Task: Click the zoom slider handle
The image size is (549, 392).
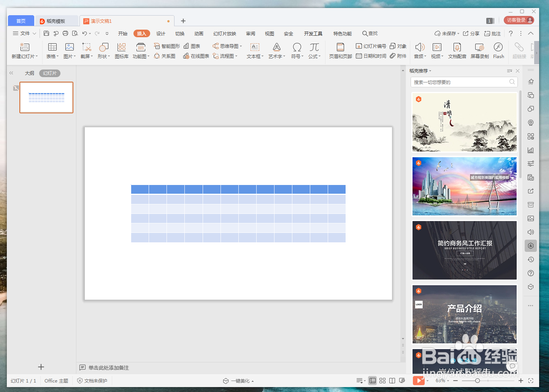Action: [477, 380]
